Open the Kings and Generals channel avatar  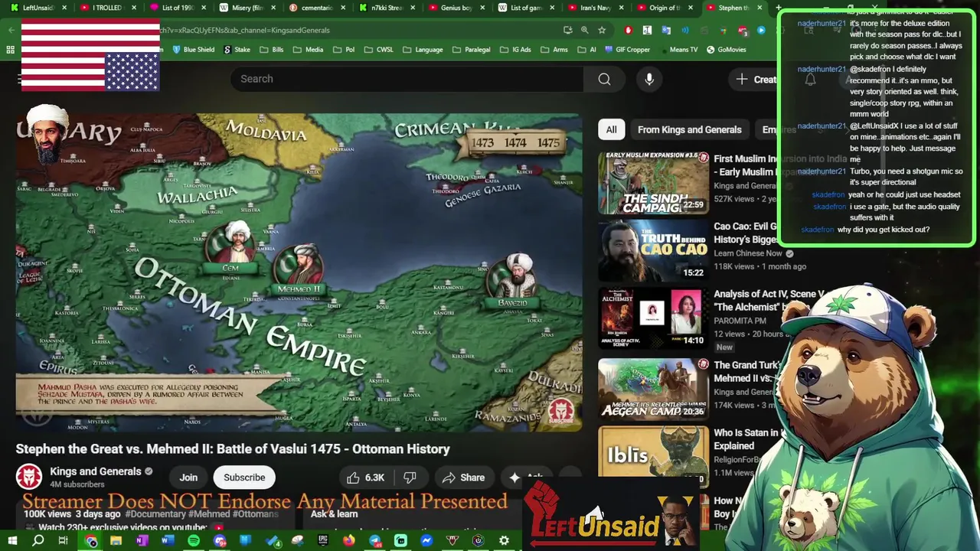pyautogui.click(x=29, y=477)
